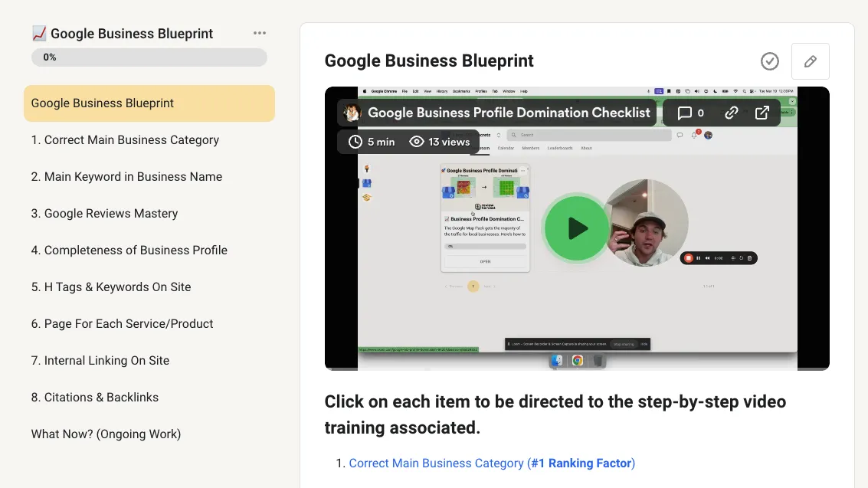Play the Loom video with green button

click(576, 228)
